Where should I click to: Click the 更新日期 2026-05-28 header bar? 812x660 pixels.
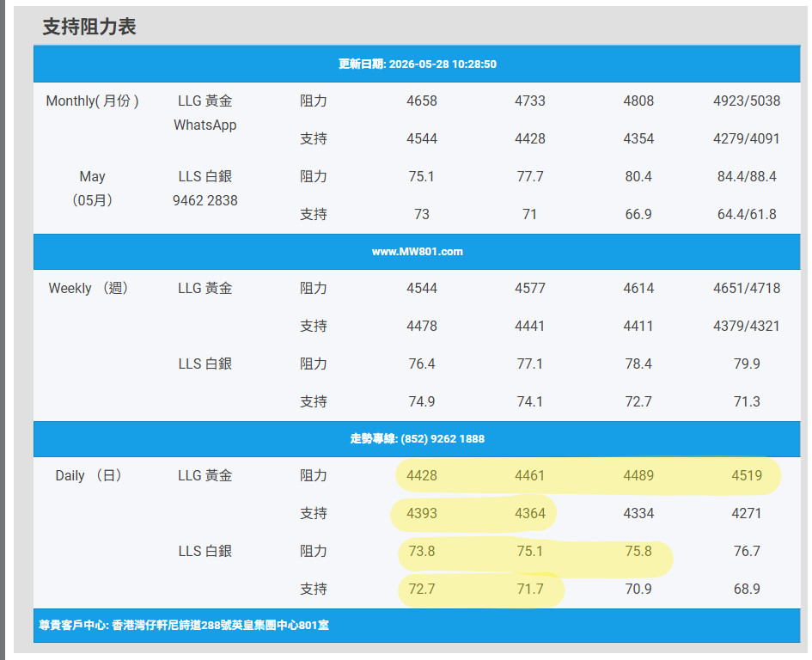click(417, 64)
